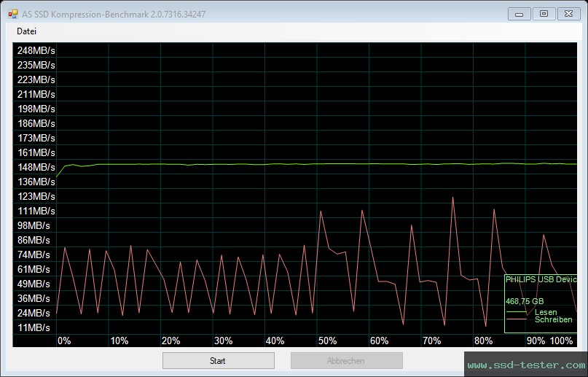Image resolution: width=588 pixels, height=377 pixels.
Task: Minimize the AS SSD benchmark window
Action: (x=519, y=14)
